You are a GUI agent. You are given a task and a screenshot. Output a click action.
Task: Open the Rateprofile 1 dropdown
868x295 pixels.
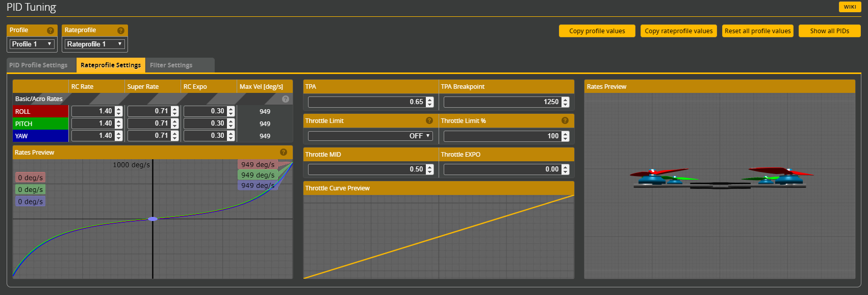pos(95,44)
